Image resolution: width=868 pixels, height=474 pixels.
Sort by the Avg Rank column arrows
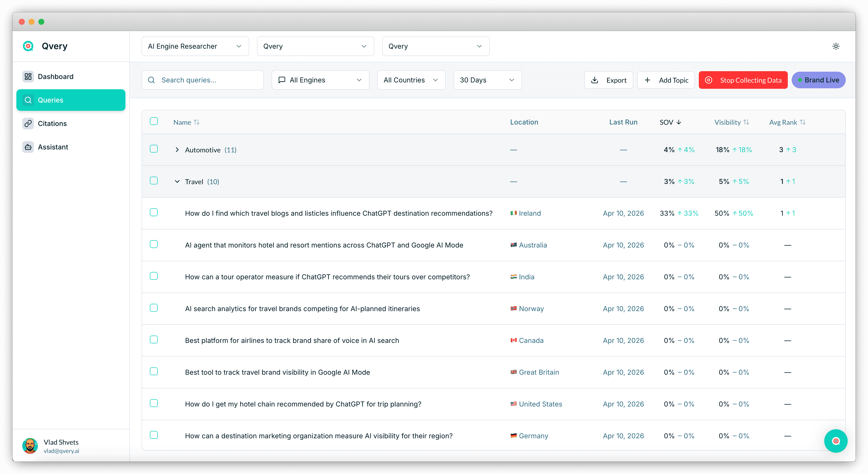point(803,122)
